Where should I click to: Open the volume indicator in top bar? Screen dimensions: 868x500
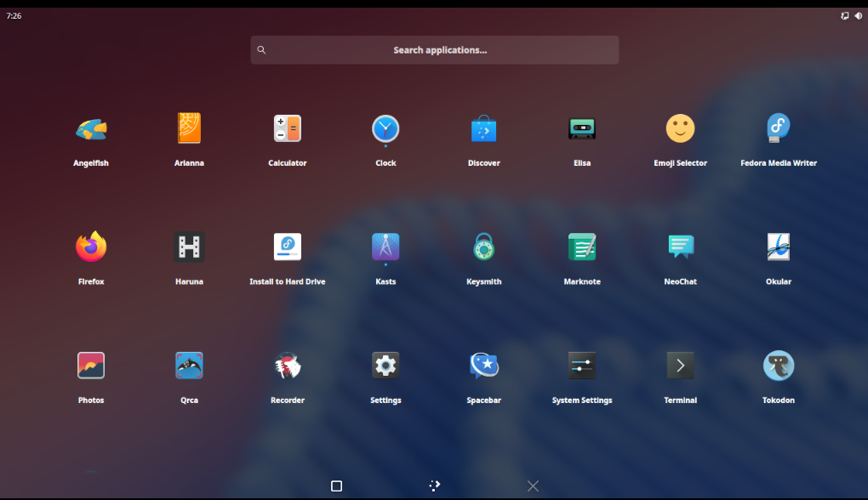856,14
